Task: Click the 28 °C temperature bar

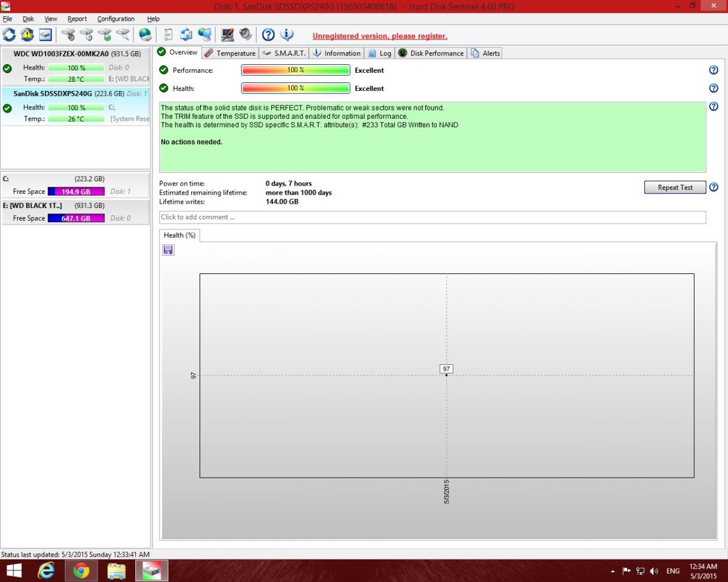Action: point(76,79)
